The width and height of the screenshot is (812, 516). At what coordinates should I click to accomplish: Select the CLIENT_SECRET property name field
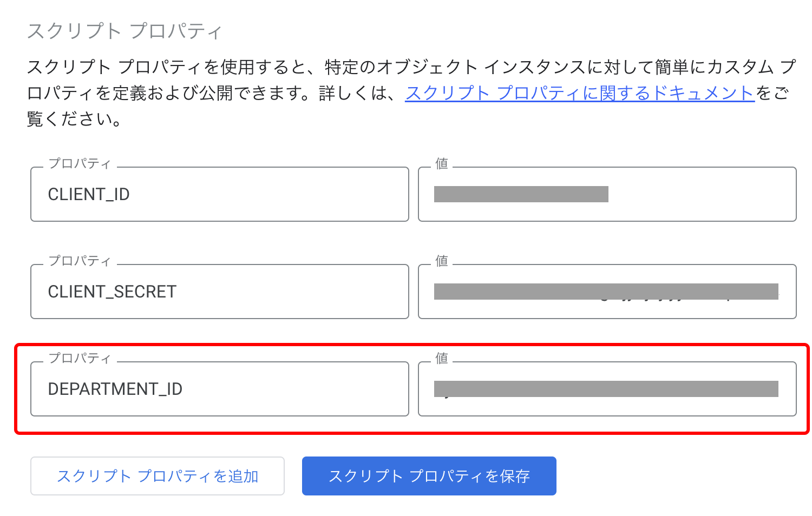(219, 292)
